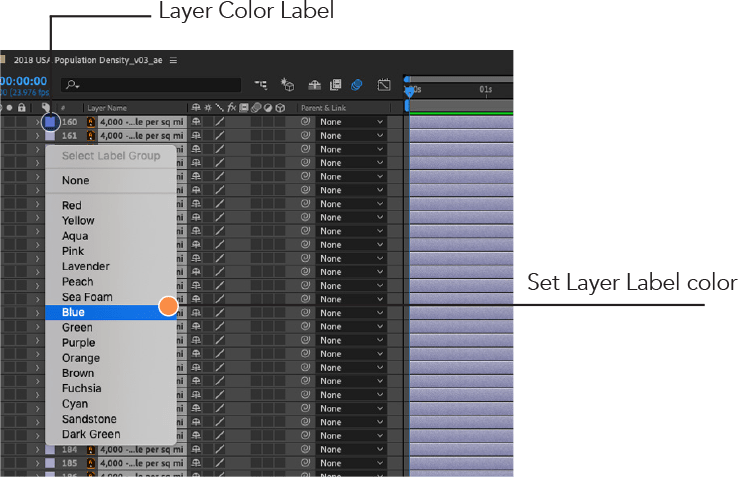Click the Solo column header dot
Image resolution: width=738 pixels, height=477 pixels.
coord(9,108)
